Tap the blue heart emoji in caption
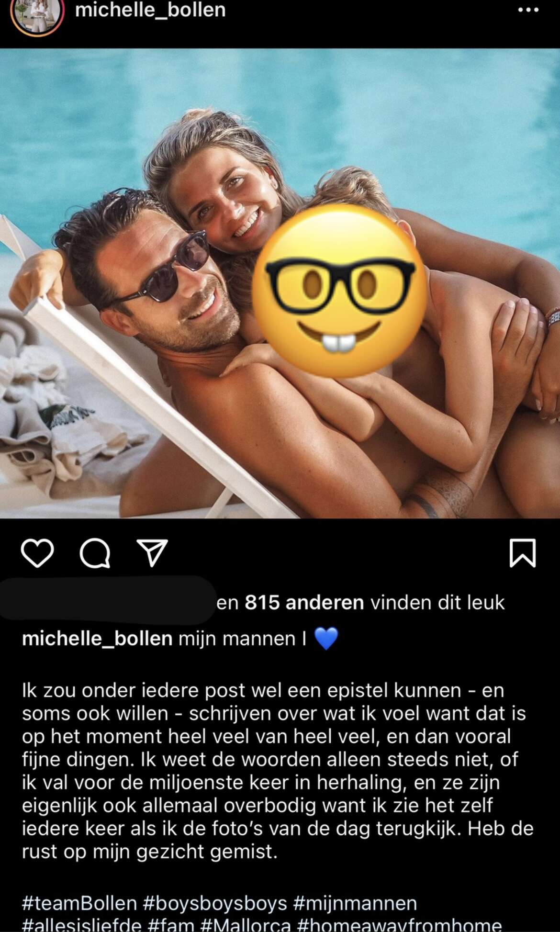 326,639
